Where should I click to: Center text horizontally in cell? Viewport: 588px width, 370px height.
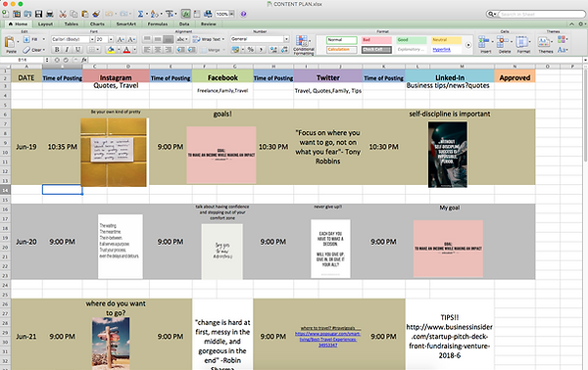(x=158, y=50)
